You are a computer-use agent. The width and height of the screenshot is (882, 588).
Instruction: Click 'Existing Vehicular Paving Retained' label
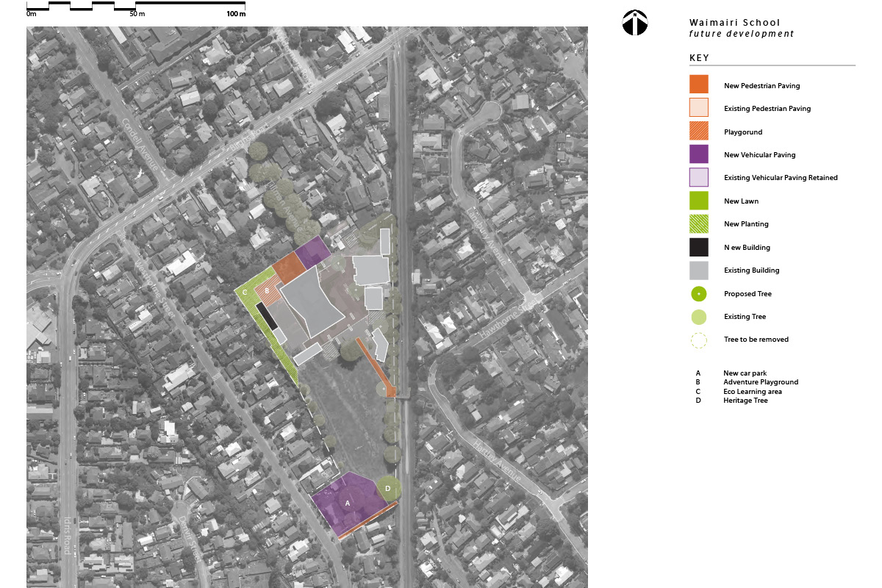pos(781,178)
